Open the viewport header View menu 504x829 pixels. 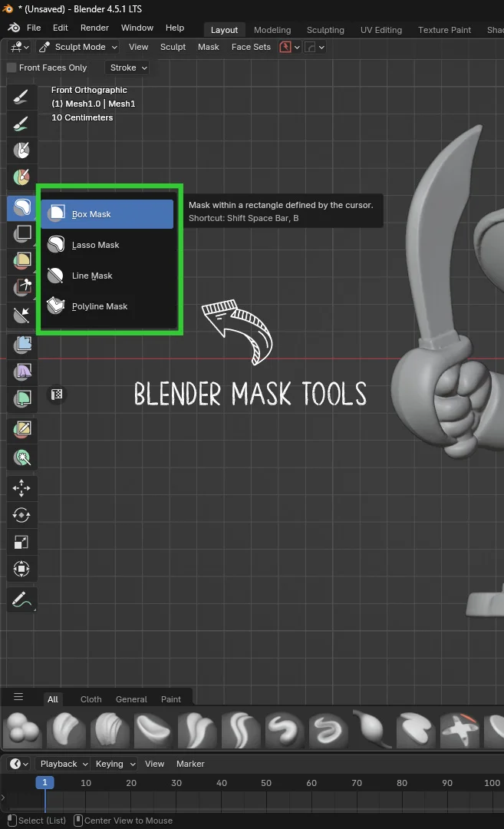coord(138,47)
